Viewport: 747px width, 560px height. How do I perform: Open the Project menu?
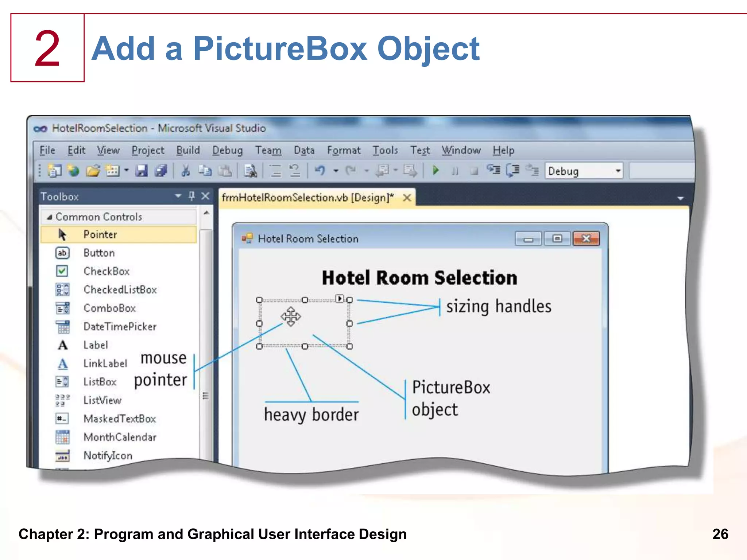point(148,150)
